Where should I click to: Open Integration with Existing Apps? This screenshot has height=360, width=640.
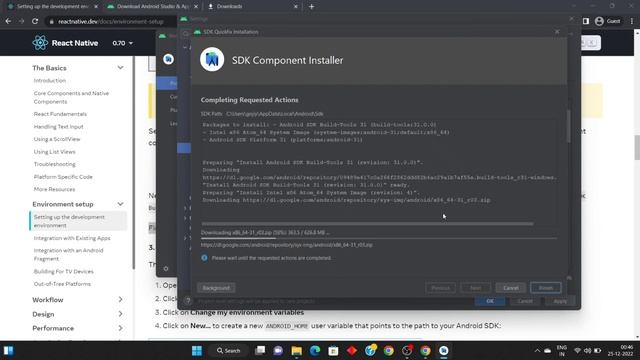(x=72, y=238)
